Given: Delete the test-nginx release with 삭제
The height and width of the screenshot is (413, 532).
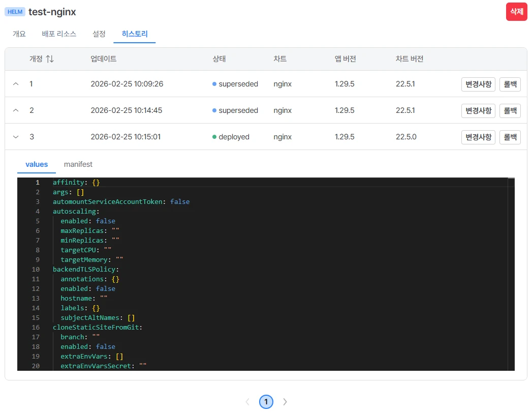Looking at the screenshot, I should (516, 12).
